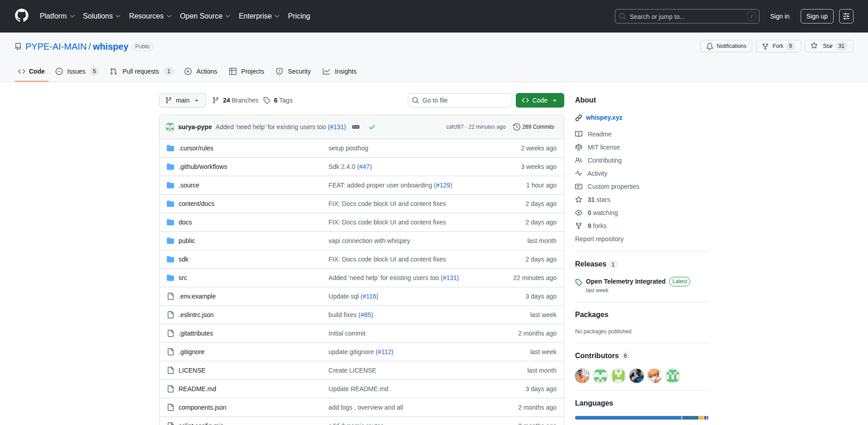Screen dimensions: 868x425
Task: Click the bell icon in Notifications
Action: click(710, 46)
